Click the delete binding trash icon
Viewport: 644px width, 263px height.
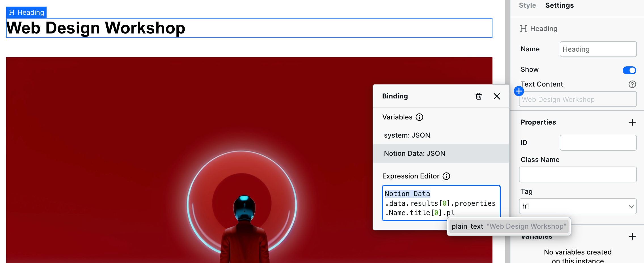[x=479, y=96]
